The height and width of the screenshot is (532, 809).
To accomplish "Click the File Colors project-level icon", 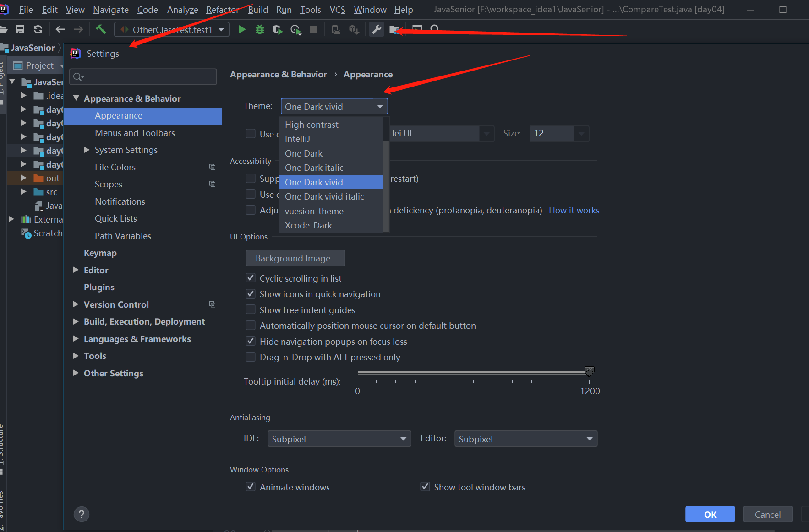I will pos(212,167).
